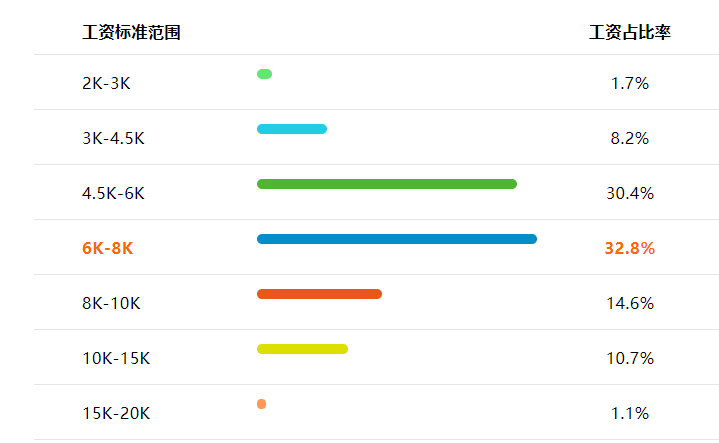Click the small orange 15K-20K dot
This screenshot has height=443, width=719.
click(x=261, y=404)
